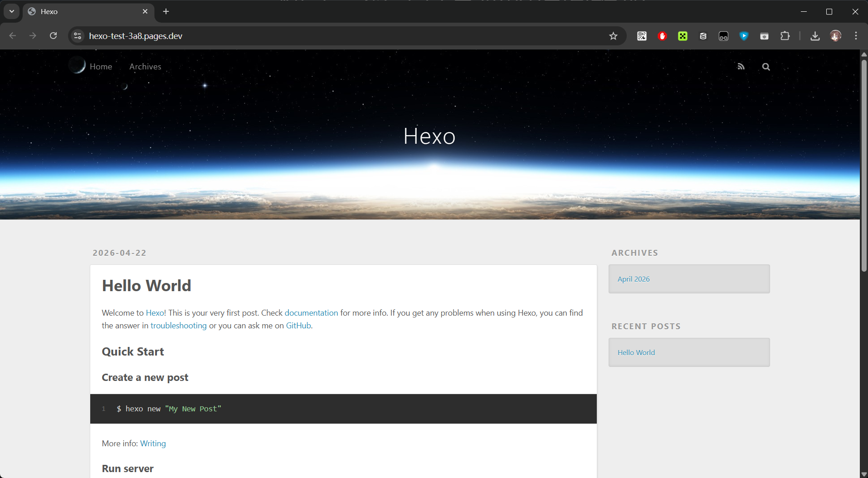The width and height of the screenshot is (868, 478).
Task: View site information icon in address bar
Action: click(x=78, y=36)
